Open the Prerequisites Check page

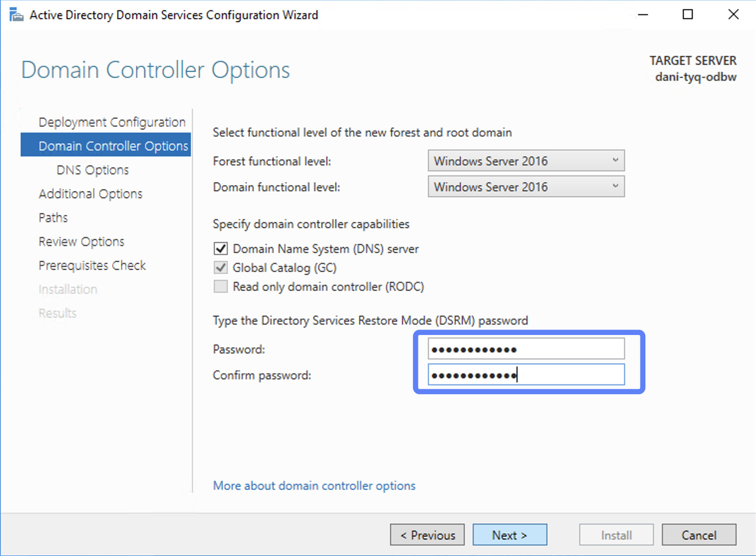[92, 265]
